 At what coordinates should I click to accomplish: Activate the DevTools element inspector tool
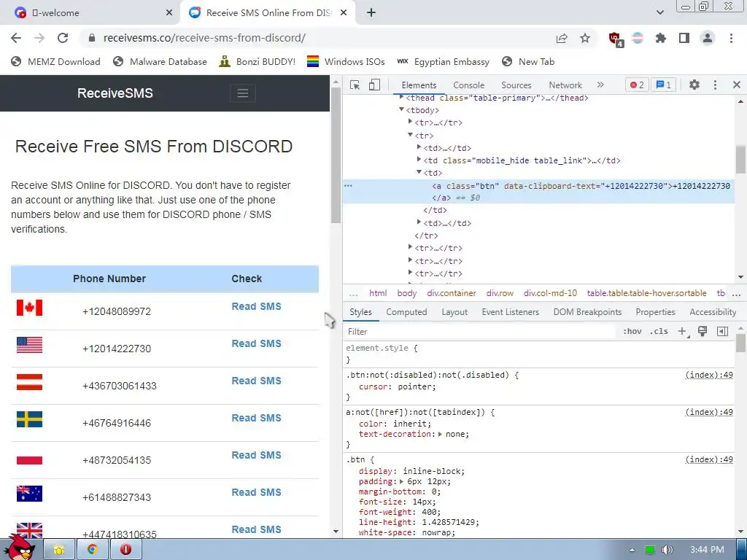click(x=355, y=85)
